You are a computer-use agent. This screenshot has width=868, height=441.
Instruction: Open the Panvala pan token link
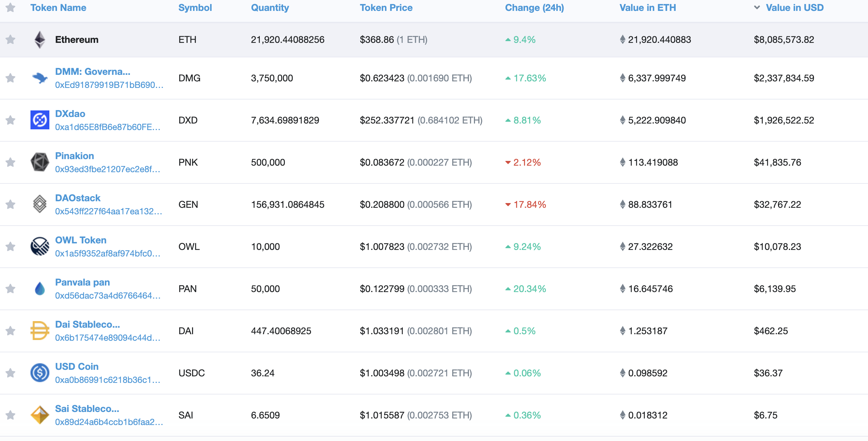click(82, 283)
